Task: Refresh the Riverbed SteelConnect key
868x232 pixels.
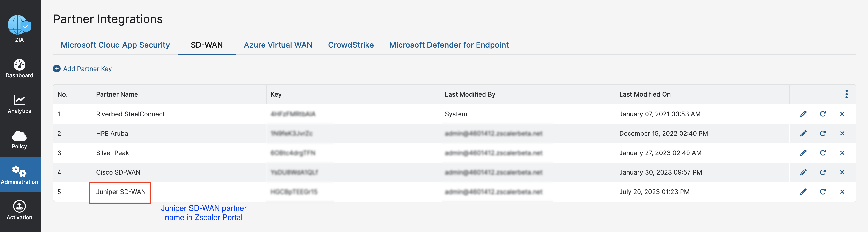Action: tap(823, 114)
